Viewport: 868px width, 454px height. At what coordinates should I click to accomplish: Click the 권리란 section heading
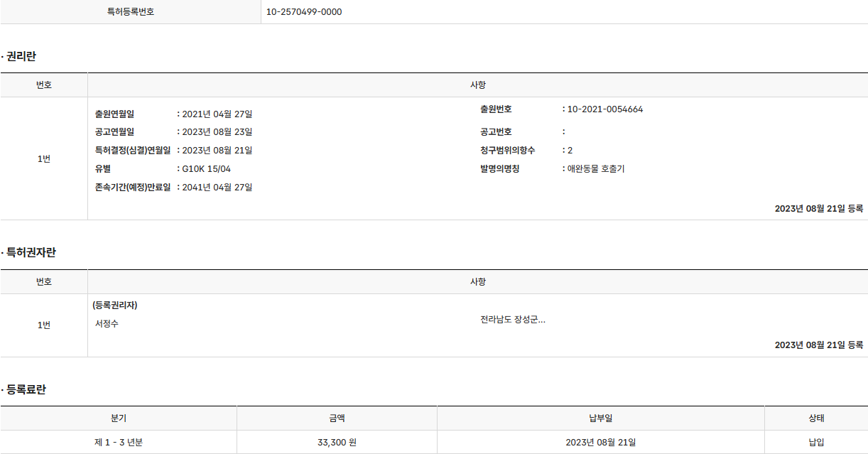(21, 56)
